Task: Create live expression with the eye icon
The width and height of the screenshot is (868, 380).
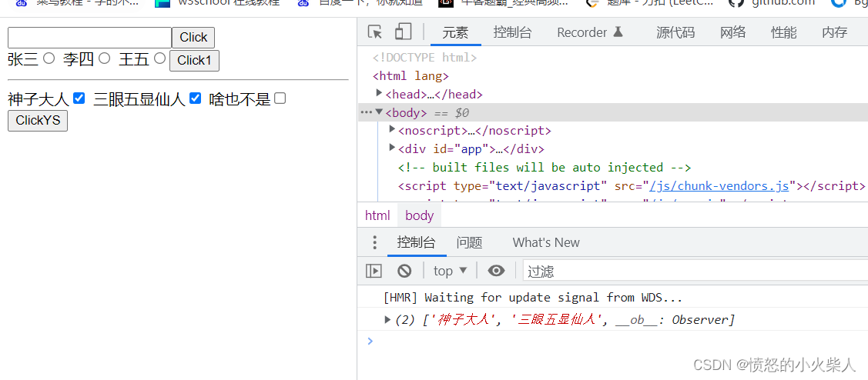Action: pyautogui.click(x=496, y=271)
